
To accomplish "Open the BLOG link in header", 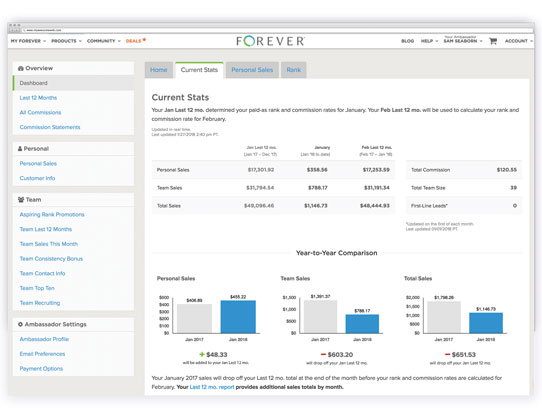I will [x=408, y=41].
